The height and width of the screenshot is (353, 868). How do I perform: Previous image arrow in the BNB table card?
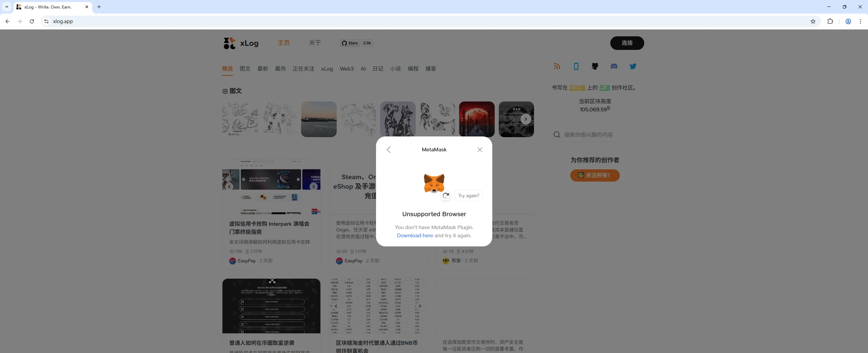point(336,306)
